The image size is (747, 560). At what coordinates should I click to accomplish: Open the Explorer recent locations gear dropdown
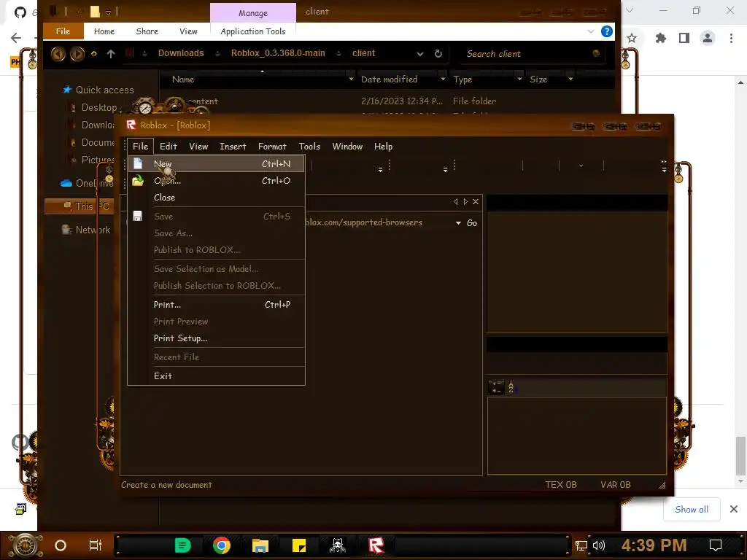click(94, 54)
